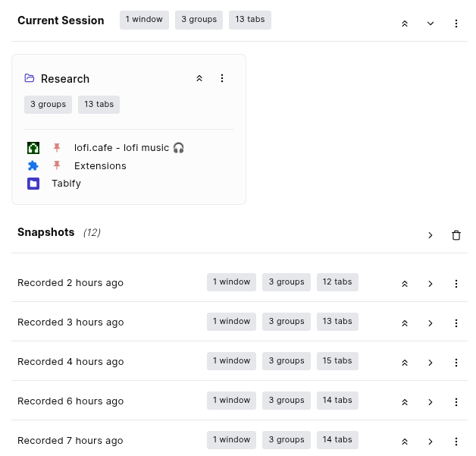The height and width of the screenshot is (456, 476).
Task: Click the Research folder icon
Action: click(30, 78)
